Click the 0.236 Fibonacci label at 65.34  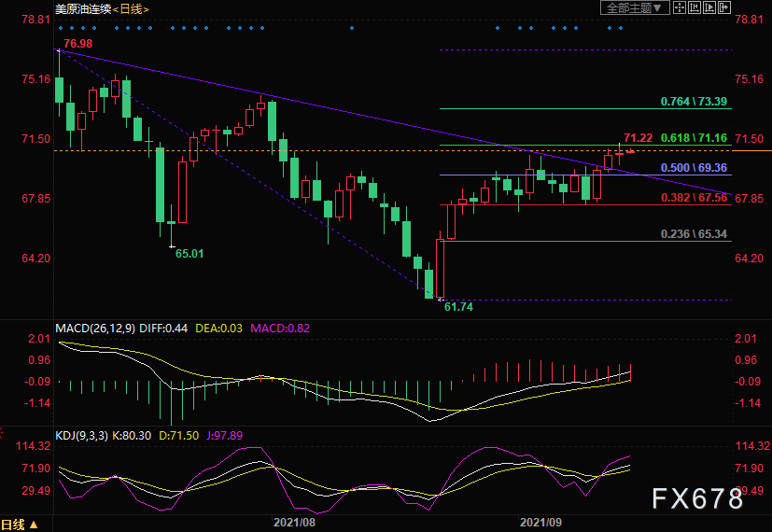pyautogui.click(x=693, y=234)
